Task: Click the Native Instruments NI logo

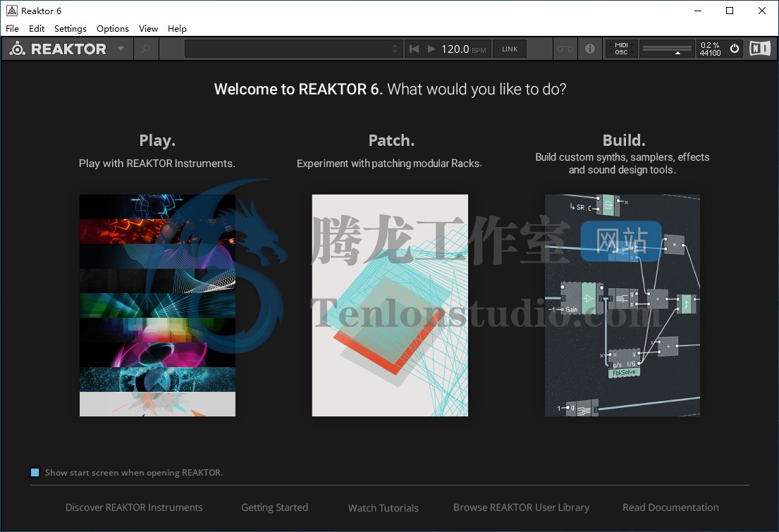Action: click(x=760, y=48)
